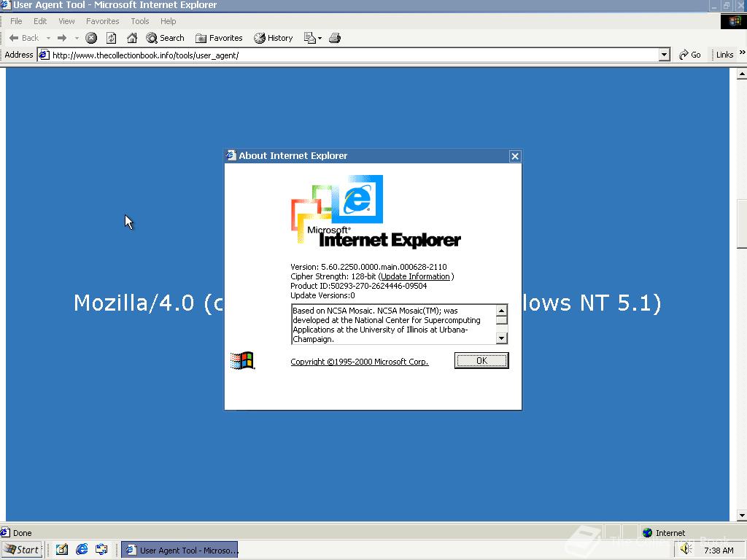Click the third quick launch icon
Viewport: 747px width, 560px height.
tap(101, 550)
